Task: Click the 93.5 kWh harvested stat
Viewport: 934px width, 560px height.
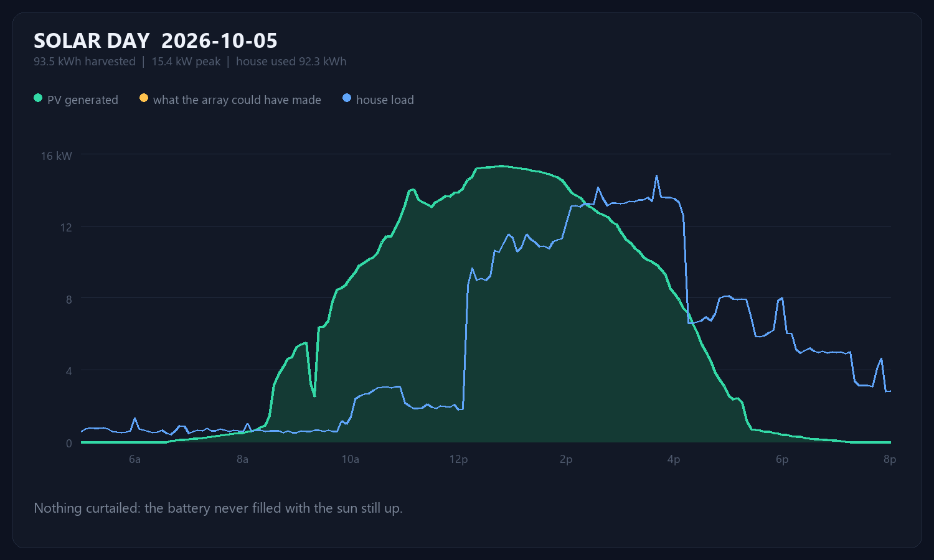Action: 85,62
